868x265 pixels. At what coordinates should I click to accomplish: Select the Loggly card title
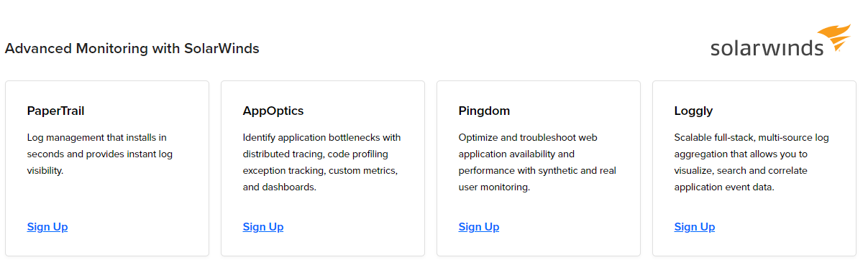click(694, 111)
